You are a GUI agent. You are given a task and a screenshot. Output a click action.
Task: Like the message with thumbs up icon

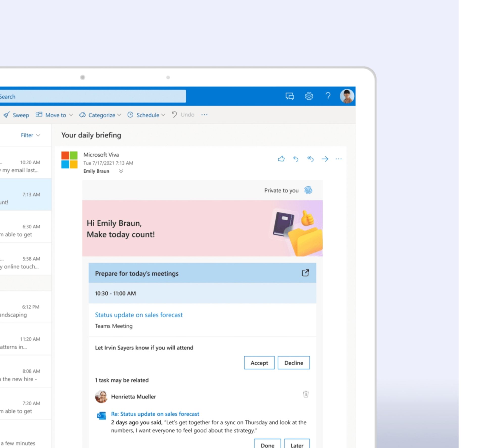click(281, 159)
